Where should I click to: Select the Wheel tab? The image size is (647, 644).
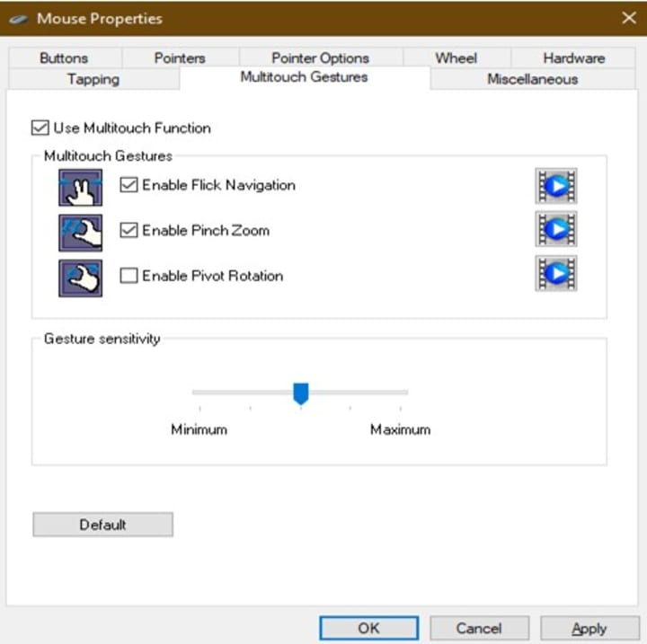(456, 58)
